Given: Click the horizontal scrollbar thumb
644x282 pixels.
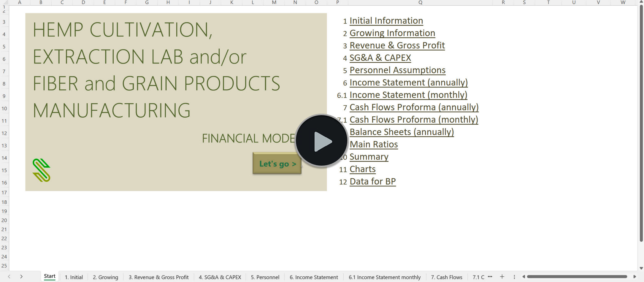Looking at the screenshot, I should 577,277.
